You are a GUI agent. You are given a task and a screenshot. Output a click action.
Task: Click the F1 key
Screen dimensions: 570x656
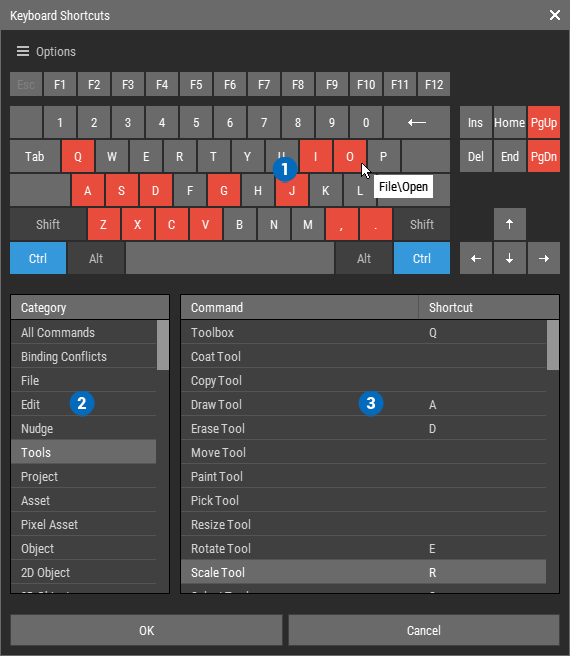pyautogui.click(x=60, y=84)
